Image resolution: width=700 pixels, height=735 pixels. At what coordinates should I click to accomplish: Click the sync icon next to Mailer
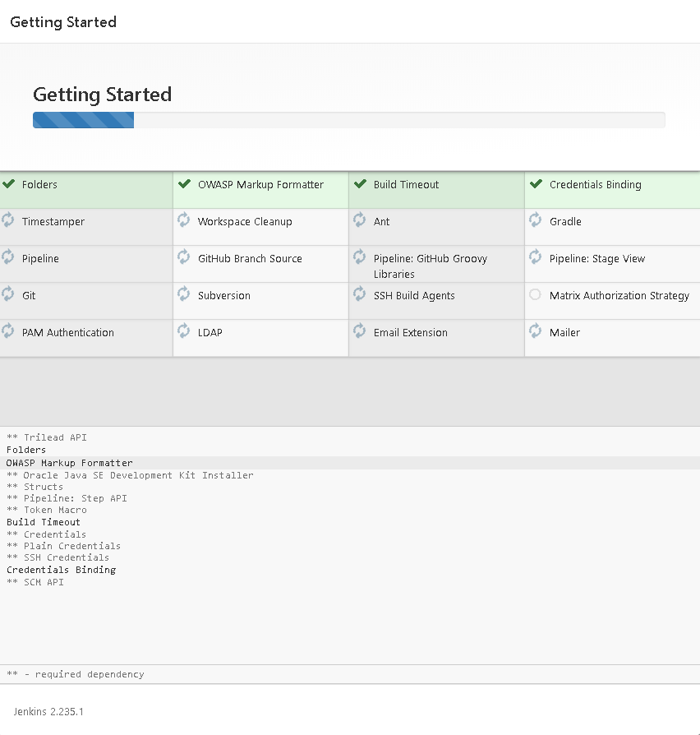pyautogui.click(x=536, y=331)
